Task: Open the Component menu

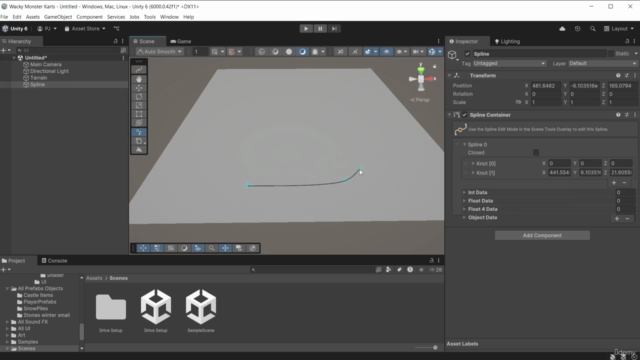Action: pyautogui.click(x=89, y=17)
